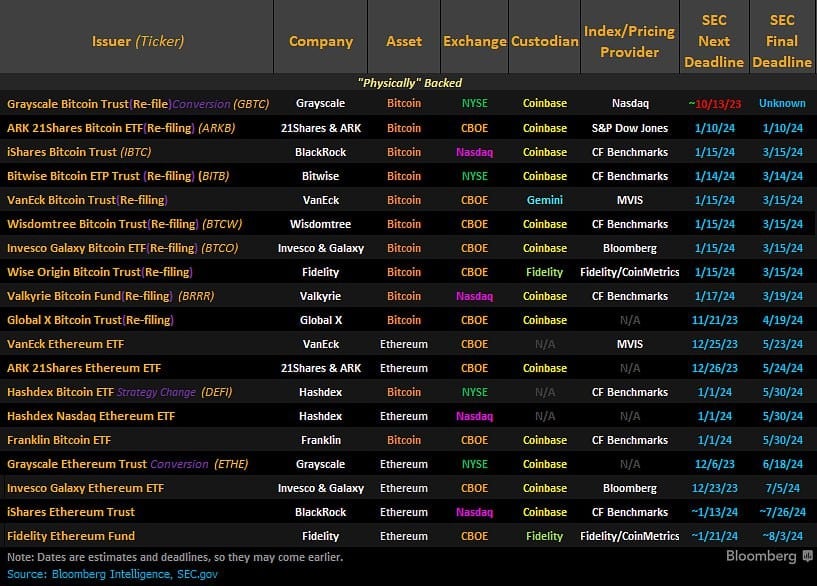Select the Valkyrie Bitcoin Fund (BRRR) row

110,296
